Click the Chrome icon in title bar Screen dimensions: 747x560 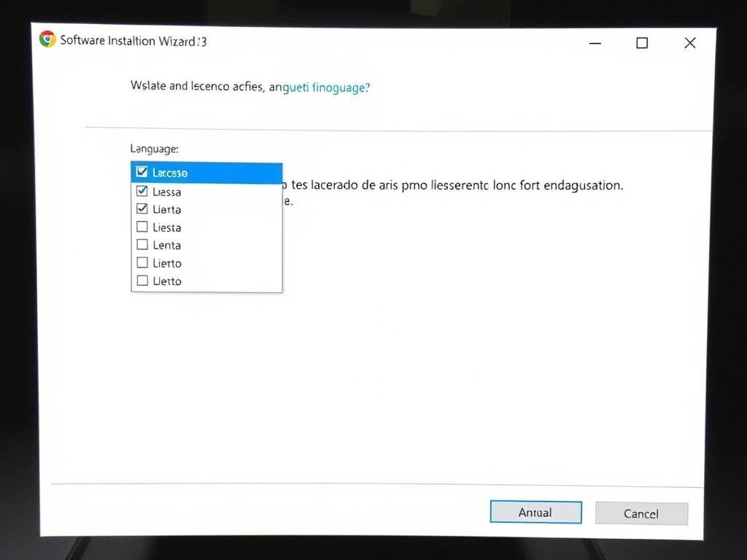pos(47,39)
